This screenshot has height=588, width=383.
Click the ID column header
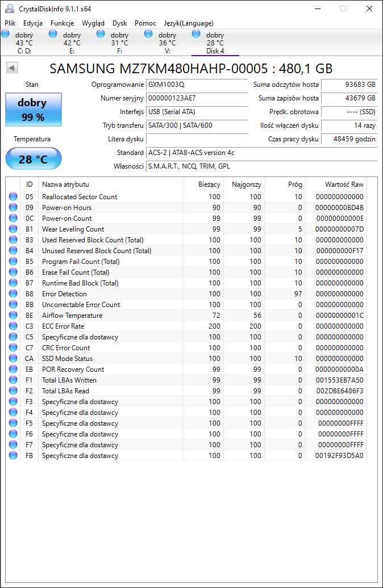pos(30,184)
